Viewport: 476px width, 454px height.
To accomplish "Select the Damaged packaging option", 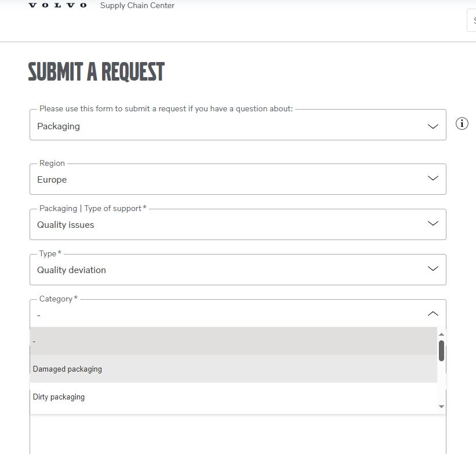I will click(x=234, y=369).
